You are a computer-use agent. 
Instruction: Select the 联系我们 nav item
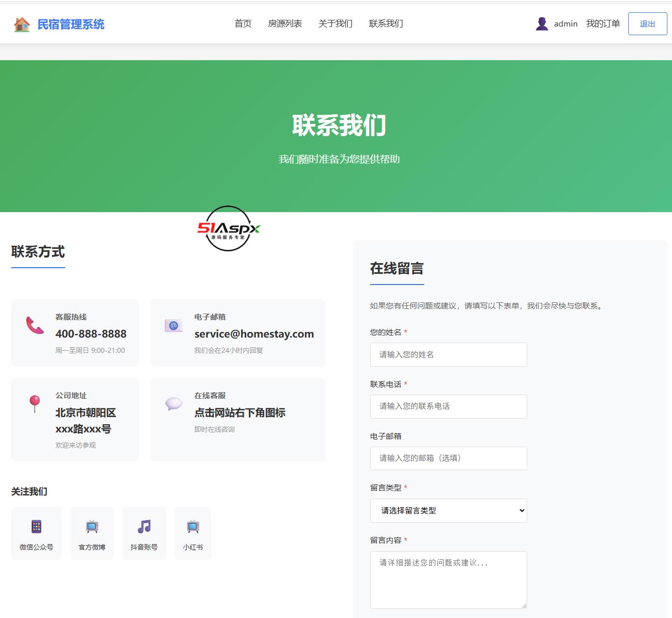point(386,24)
